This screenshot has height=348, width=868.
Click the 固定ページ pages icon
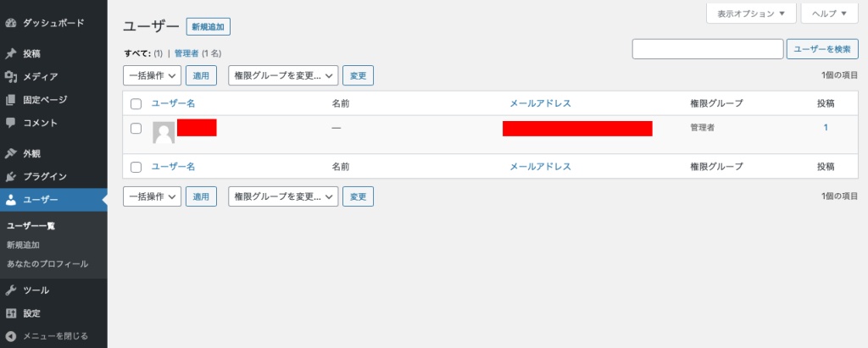tap(10, 100)
